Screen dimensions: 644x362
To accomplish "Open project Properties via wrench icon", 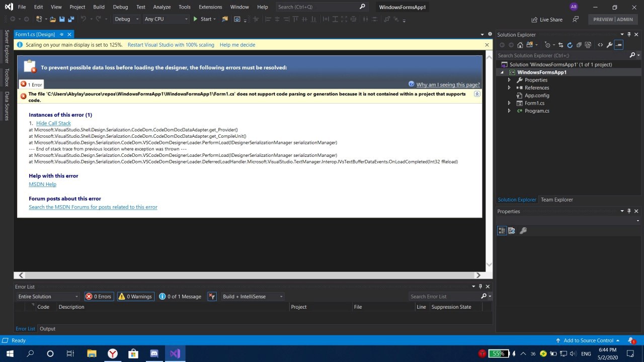I will 610,45.
